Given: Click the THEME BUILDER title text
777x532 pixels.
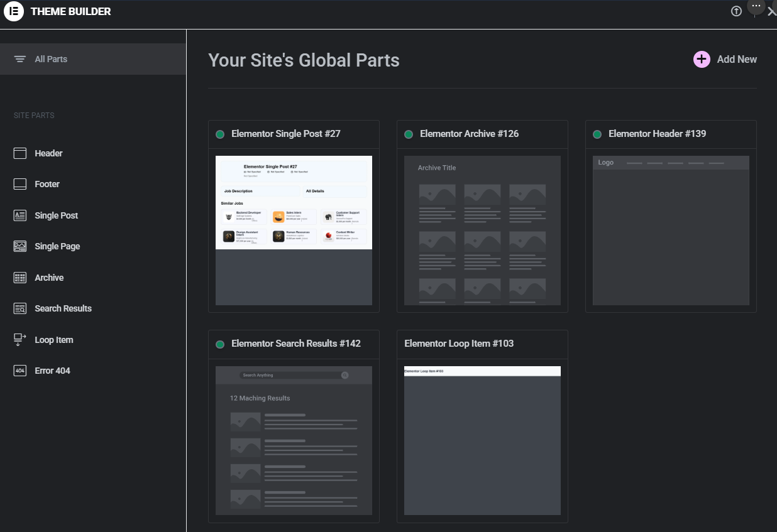Looking at the screenshot, I should click(71, 11).
